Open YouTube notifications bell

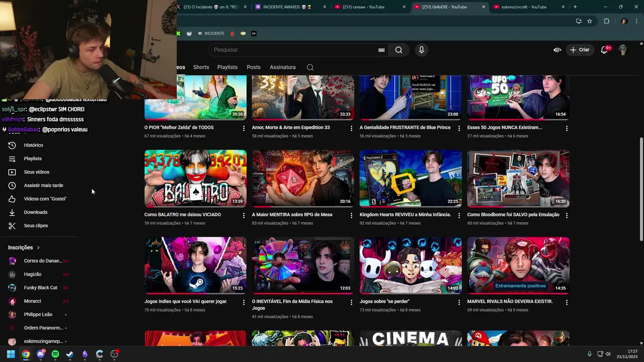click(x=605, y=50)
